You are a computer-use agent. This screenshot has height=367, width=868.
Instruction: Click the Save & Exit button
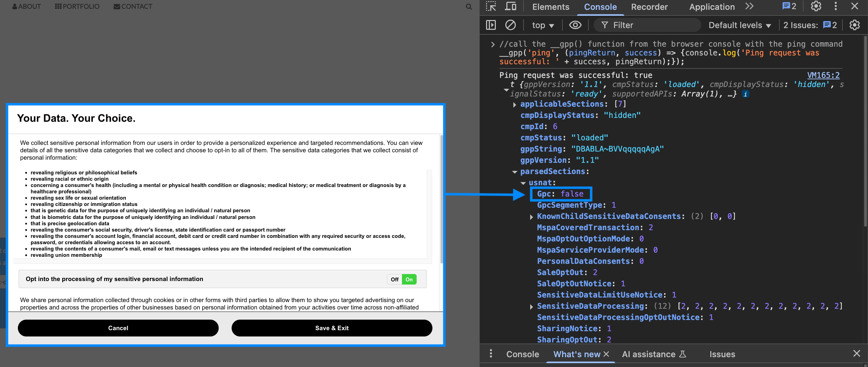[332, 328]
